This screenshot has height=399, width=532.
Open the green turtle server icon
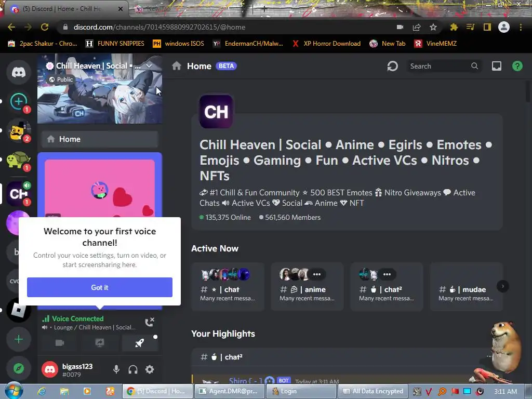19,160
